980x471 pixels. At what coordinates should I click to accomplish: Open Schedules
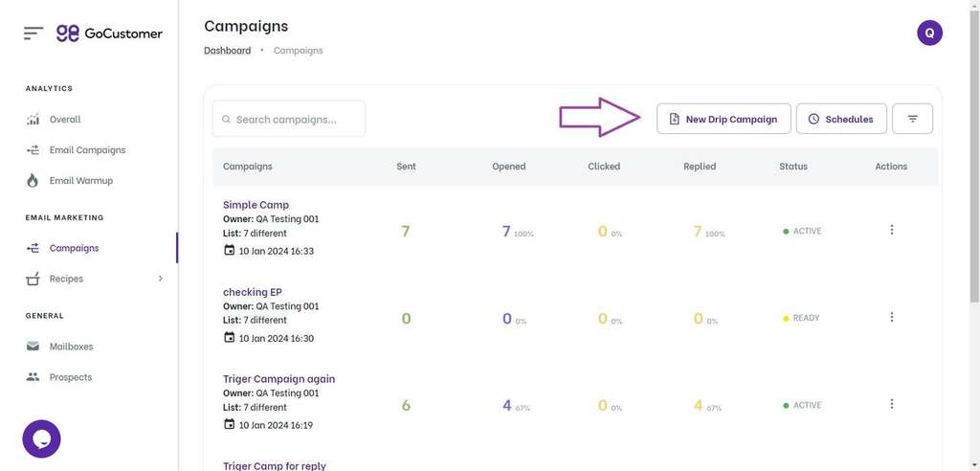coord(841,119)
